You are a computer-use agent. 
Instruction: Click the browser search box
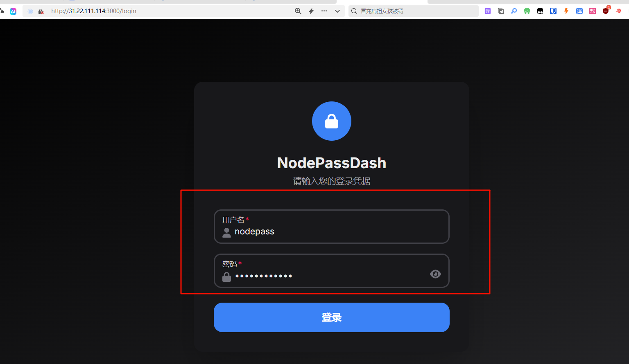414,11
